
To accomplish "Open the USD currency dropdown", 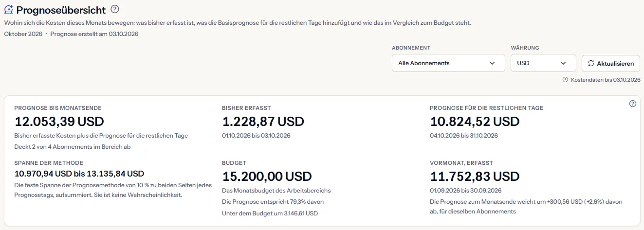I will pyautogui.click(x=543, y=63).
